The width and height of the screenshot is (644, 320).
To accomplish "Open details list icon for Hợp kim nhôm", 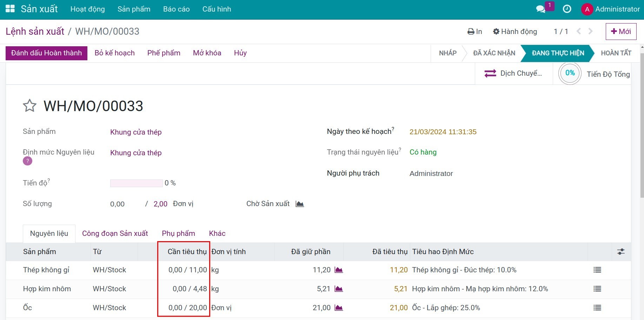I will (597, 289).
